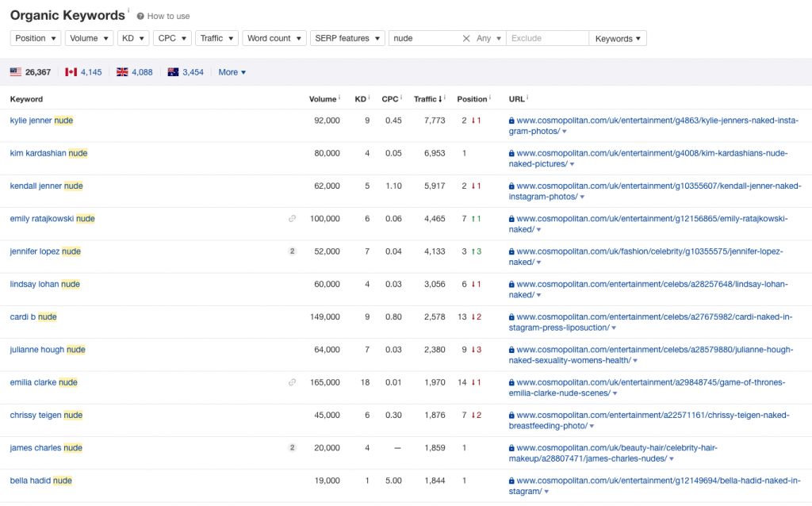Expand the More countries dropdown

pyautogui.click(x=232, y=72)
